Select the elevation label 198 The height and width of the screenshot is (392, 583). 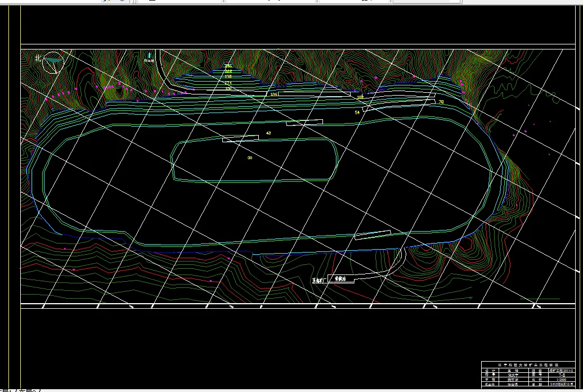(228, 76)
